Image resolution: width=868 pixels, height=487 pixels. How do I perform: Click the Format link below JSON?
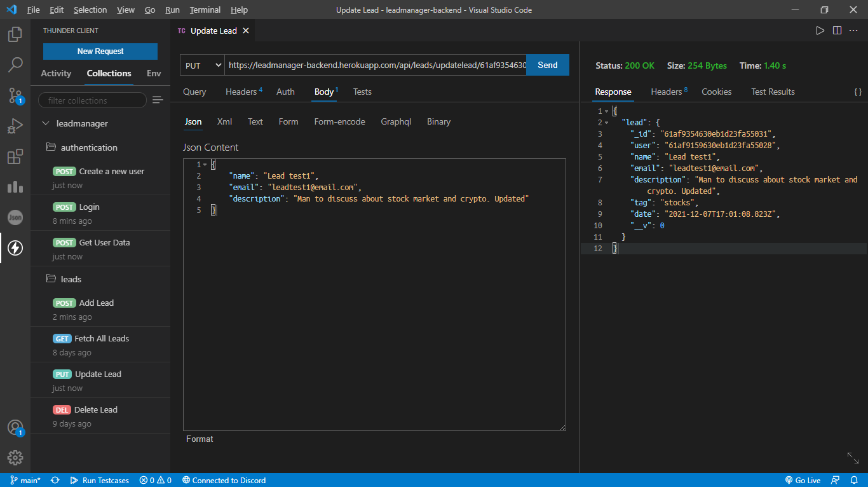click(200, 439)
